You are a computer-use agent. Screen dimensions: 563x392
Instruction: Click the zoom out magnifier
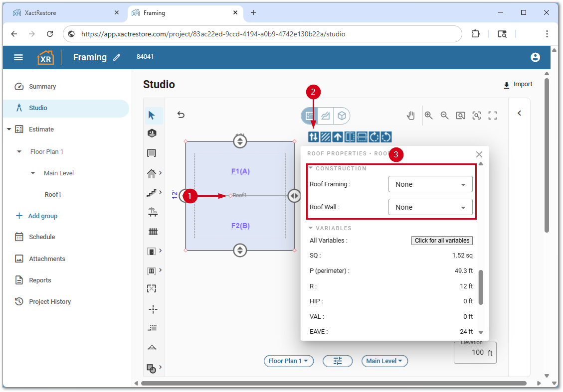tap(444, 116)
